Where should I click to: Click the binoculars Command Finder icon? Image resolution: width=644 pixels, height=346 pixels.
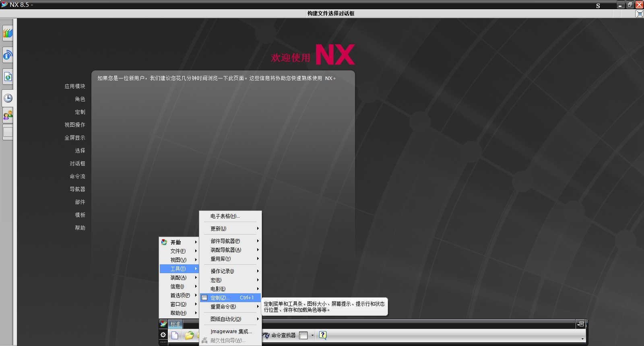pos(266,335)
